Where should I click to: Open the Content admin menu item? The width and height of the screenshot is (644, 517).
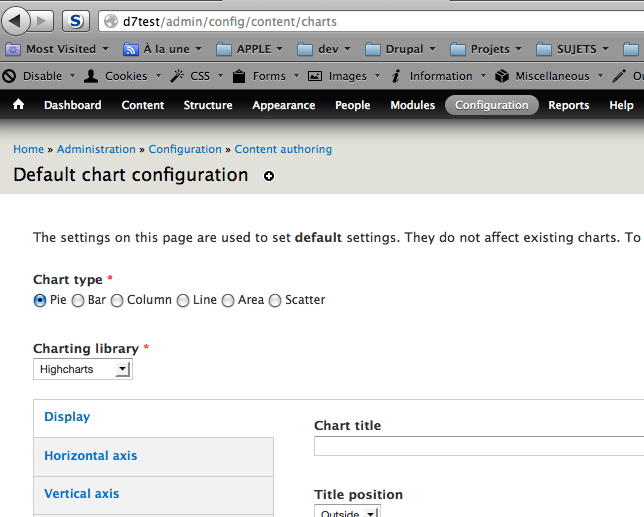[143, 105]
